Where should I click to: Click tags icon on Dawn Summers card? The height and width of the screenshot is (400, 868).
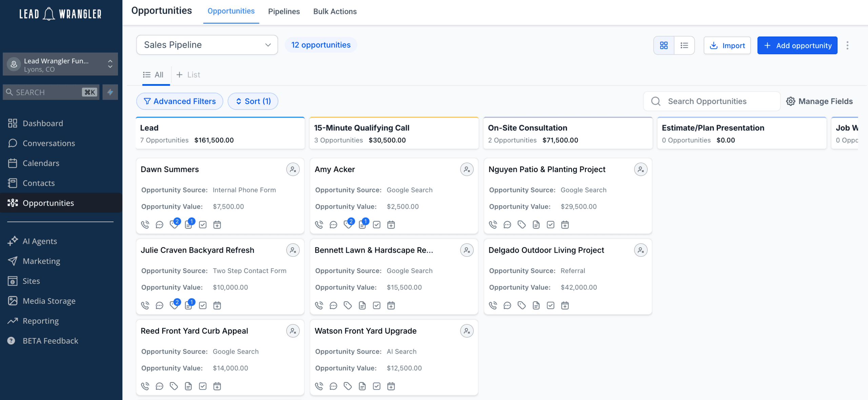[x=174, y=224]
